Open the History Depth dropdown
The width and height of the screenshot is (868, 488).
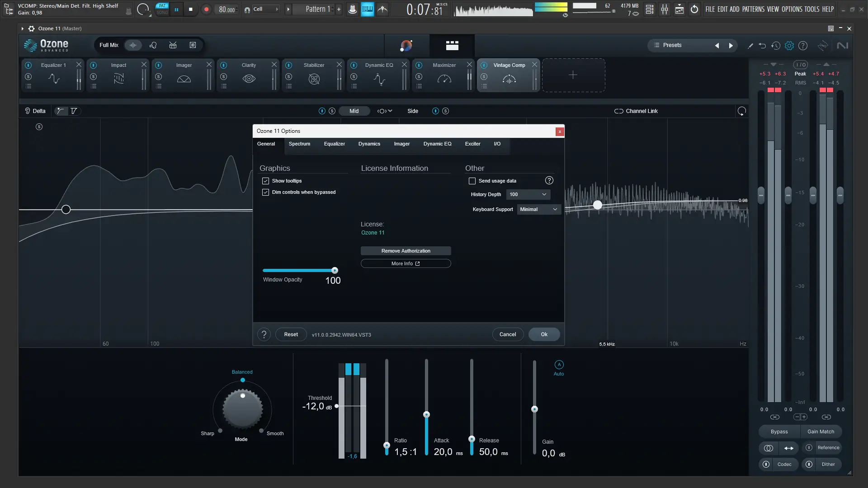[x=528, y=194]
